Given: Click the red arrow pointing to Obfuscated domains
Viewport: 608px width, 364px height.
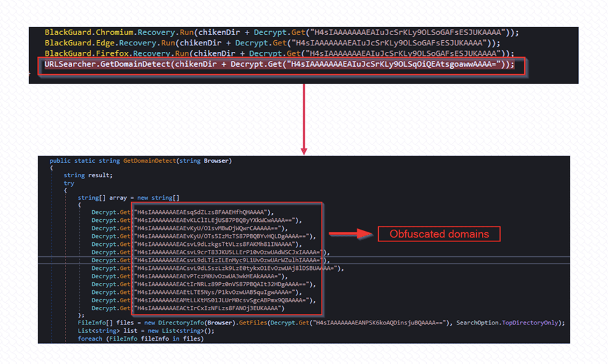Looking at the screenshot, I should (x=351, y=234).
